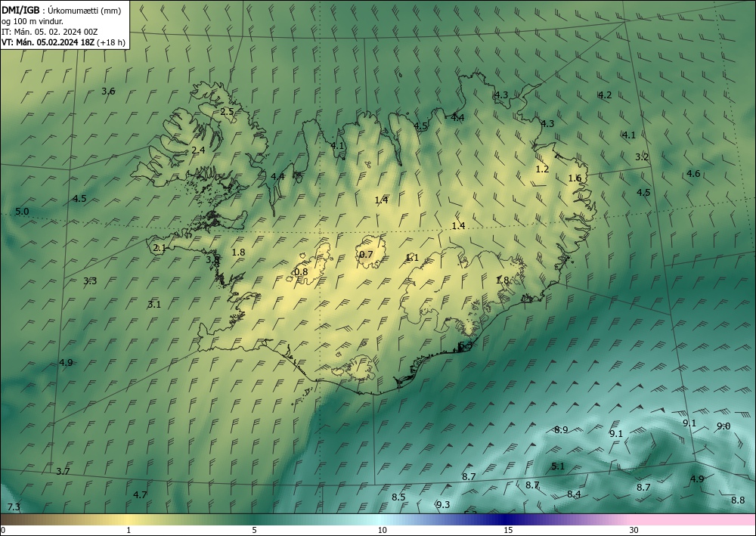Click the 30 label on the color scale
The image size is (756, 536).
click(634, 530)
